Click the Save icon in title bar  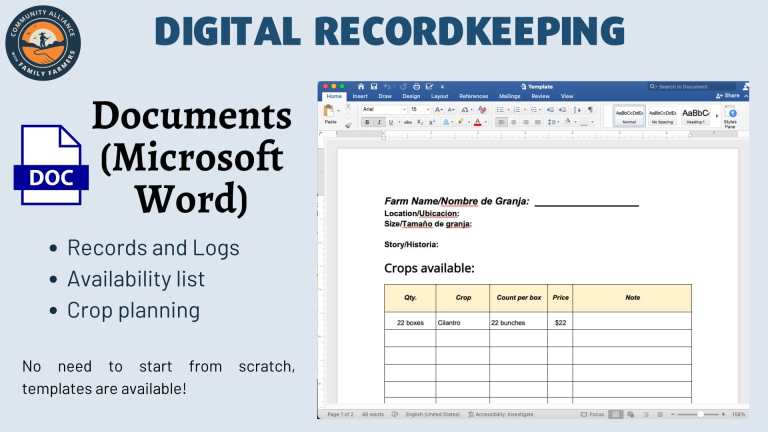[374, 87]
